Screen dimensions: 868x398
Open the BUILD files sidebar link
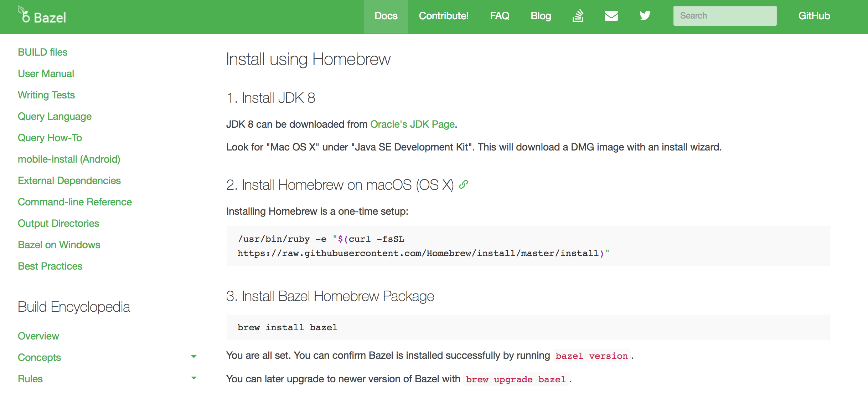(x=42, y=52)
